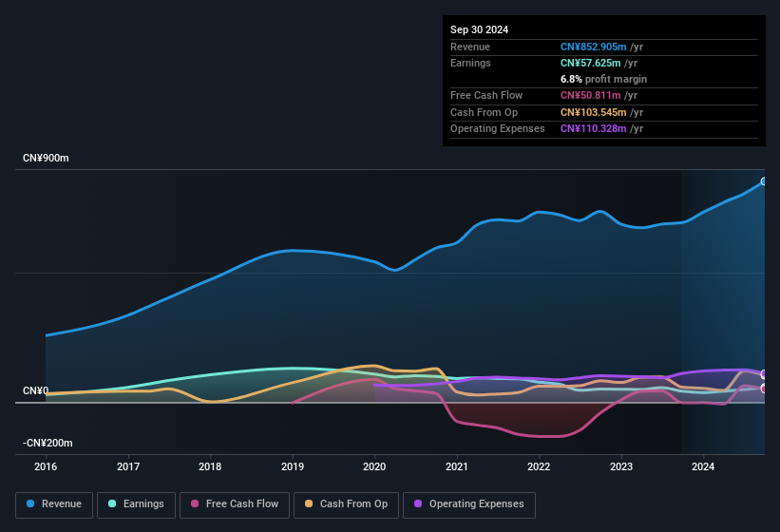The width and height of the screenshot is (780, 532).
Task: Click the 2021 x-axis label
Action: 457,466
